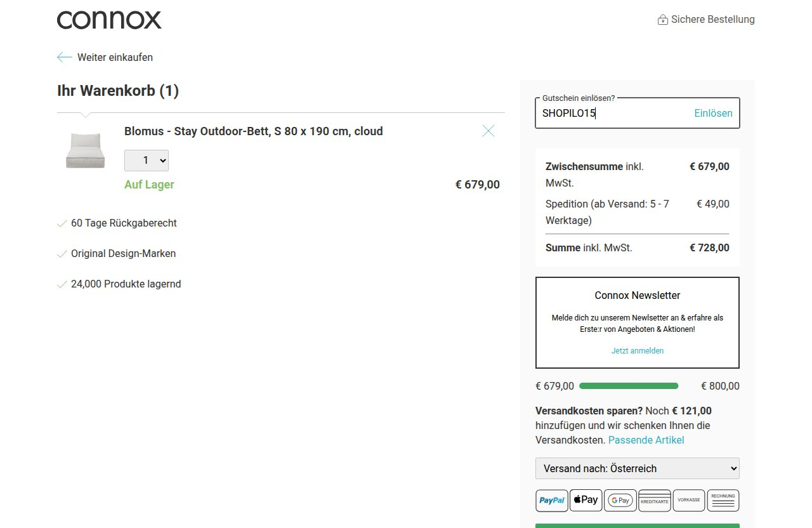The image size is (812, 528).
Task: Open the Passende Artikel link
Action: [646, 440]
